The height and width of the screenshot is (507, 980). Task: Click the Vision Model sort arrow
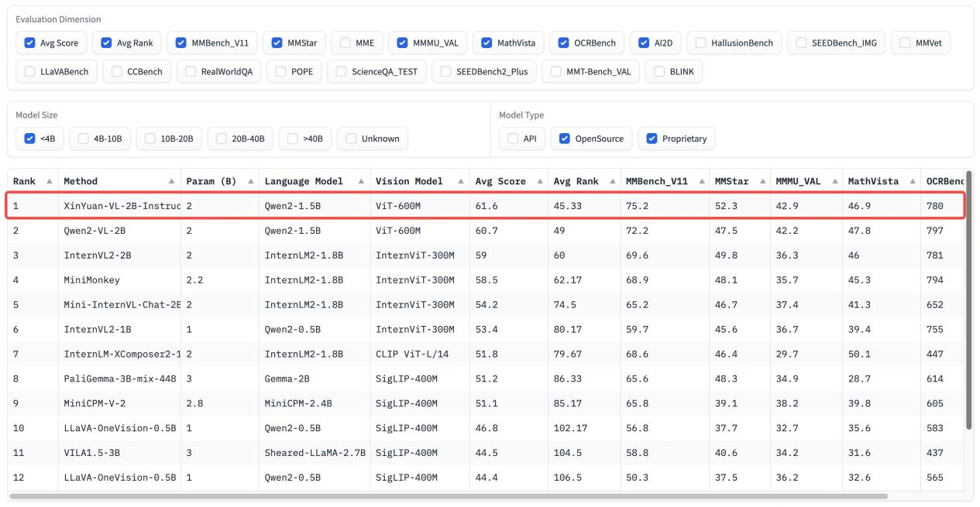(459, 181)
